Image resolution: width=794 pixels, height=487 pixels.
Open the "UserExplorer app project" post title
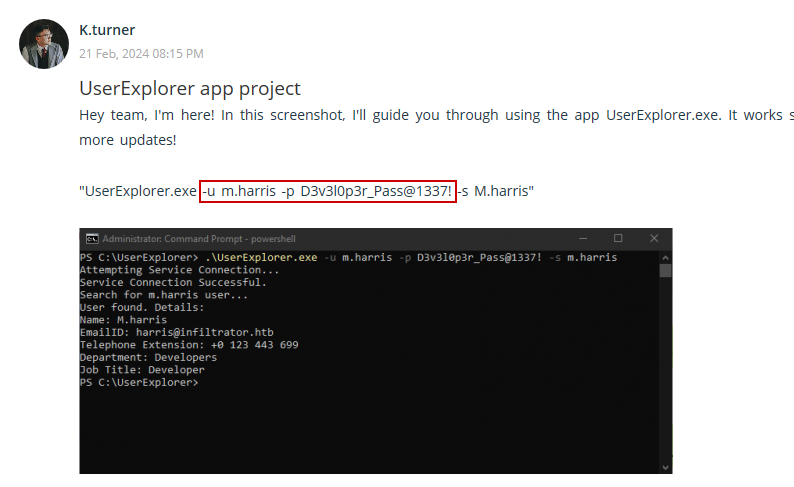pos(190,88)
